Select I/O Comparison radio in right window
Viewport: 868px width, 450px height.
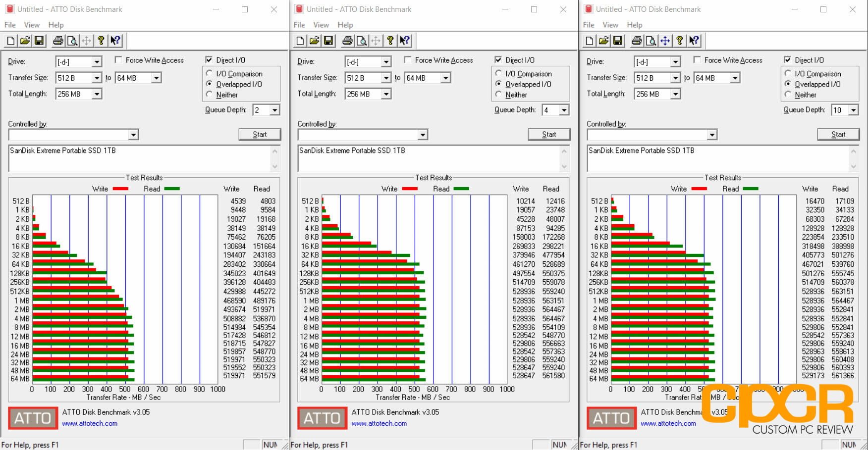click(788, 73)
